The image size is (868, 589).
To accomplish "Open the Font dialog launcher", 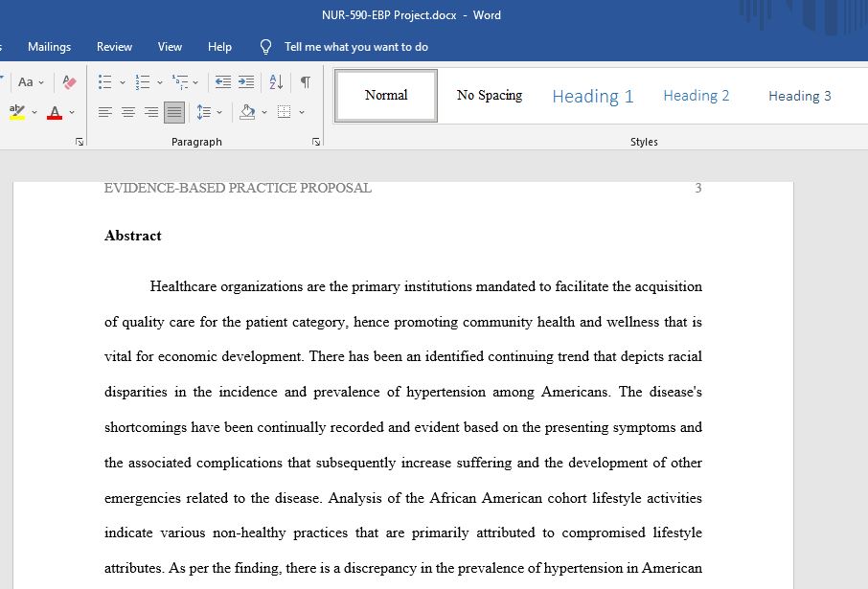I will click(x=80, y=143).
